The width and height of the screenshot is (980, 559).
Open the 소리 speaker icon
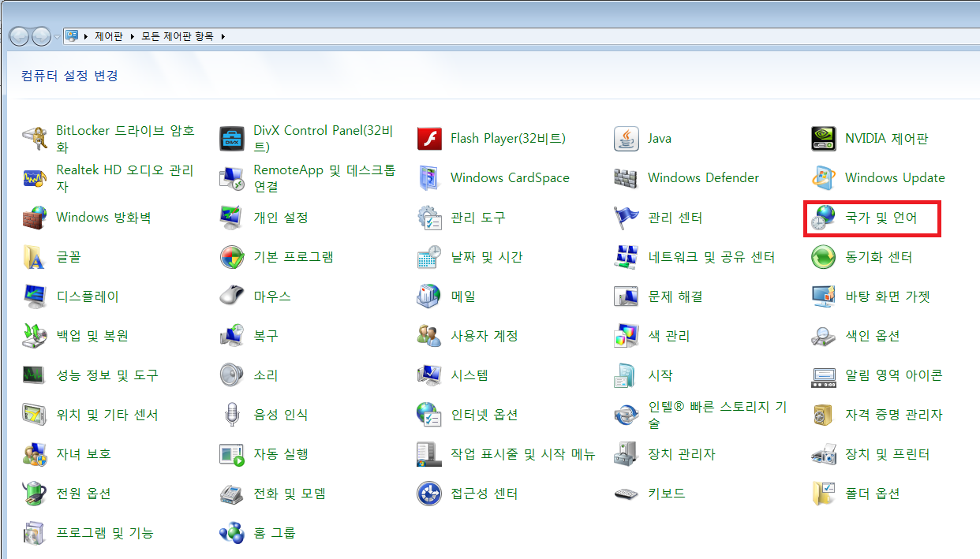[x=232, y=375]
